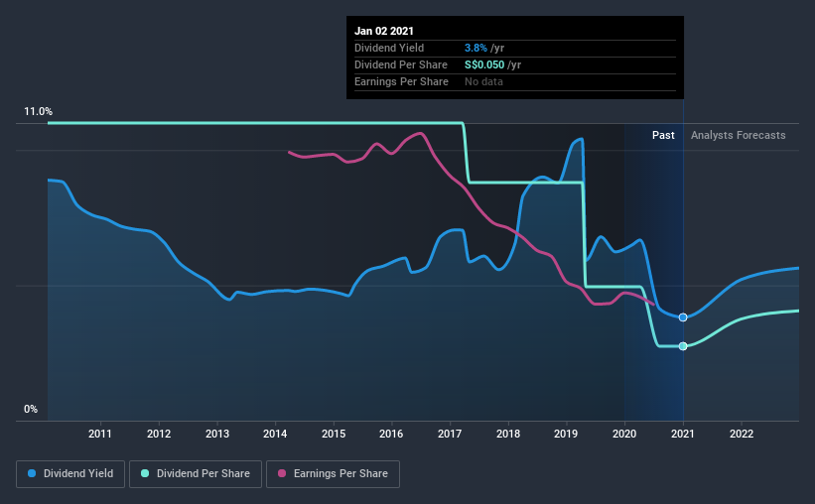Toggle the Dividend Per Share legend button
This screenshot has height=504, width=815.
[196, 474]
